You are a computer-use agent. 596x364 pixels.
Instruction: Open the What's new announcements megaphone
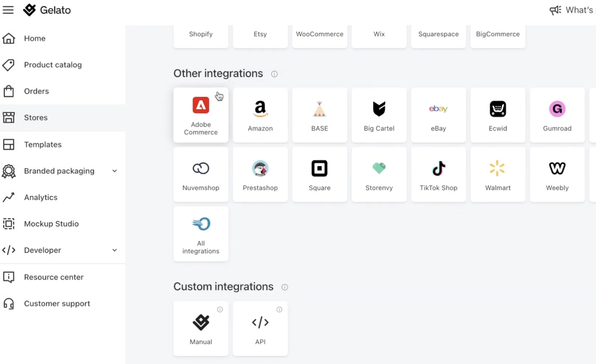[x=555, y=10]
